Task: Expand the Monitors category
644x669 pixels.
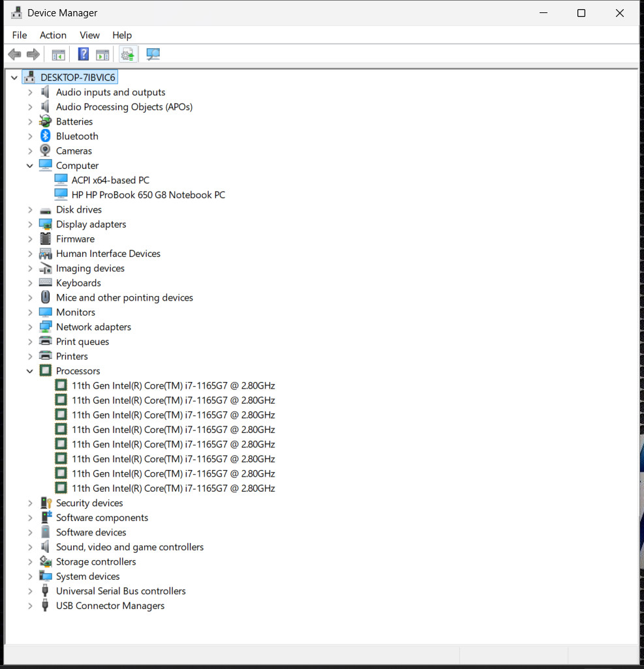Action: (30, 312)
